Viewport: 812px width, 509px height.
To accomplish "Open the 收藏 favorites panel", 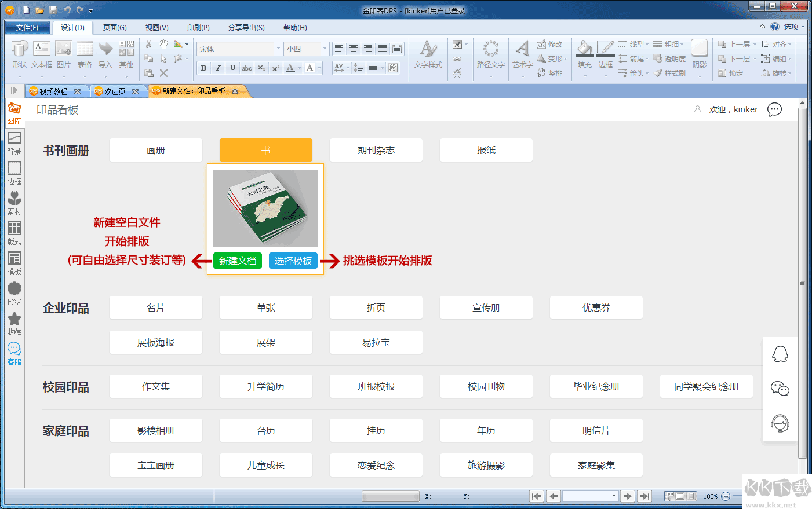I will [14, 324].
